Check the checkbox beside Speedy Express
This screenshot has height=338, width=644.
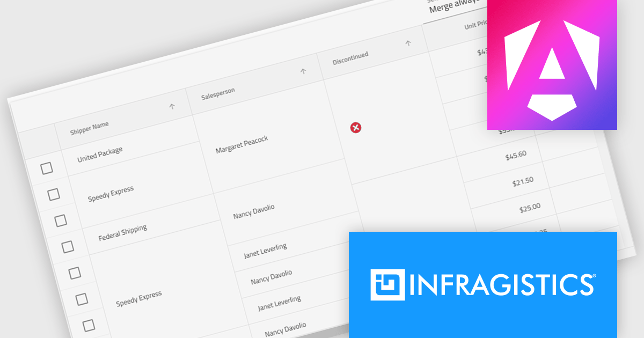click(54, 194)
